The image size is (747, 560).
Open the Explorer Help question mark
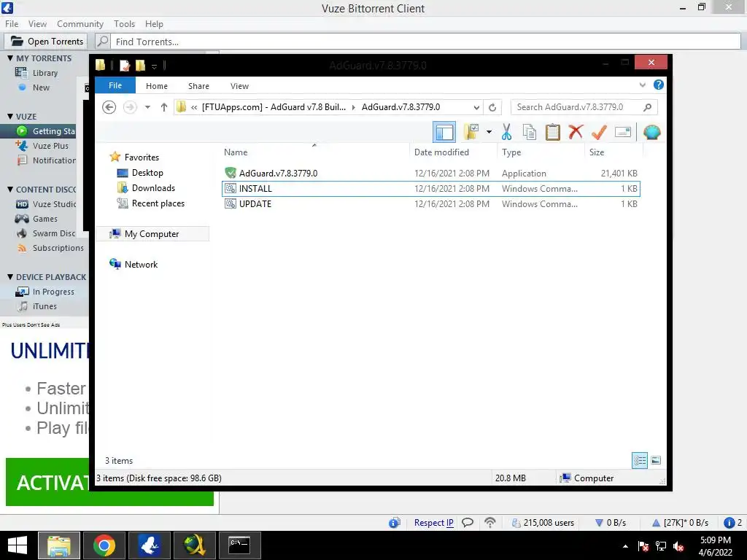(x=659, y=85)
